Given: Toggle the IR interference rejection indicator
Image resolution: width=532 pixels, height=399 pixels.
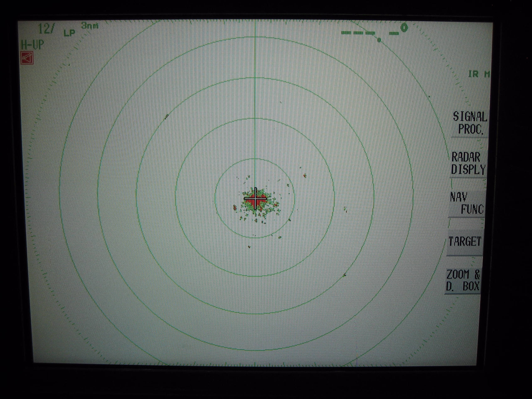Looking at the screenshot, I should click(x=473, y=74).
